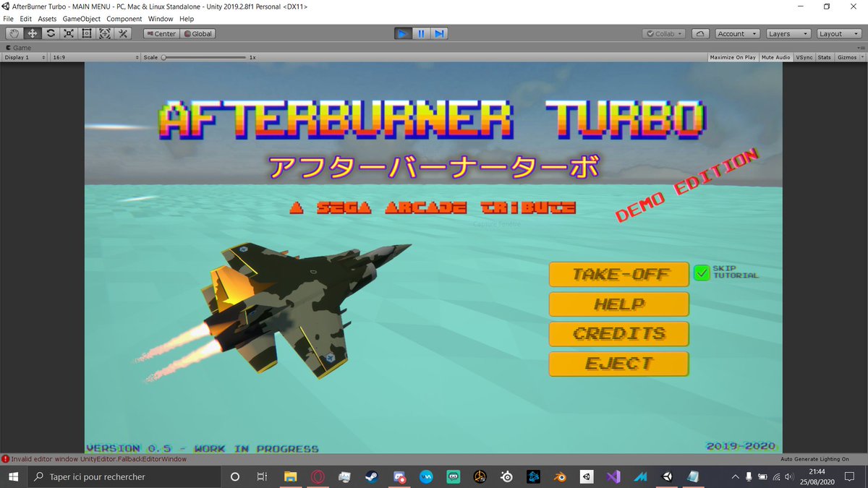The width and height of the screenshot is (868, 488).
Task: Click the Invalid editor window error message
Action: click(x=99, y=459)
